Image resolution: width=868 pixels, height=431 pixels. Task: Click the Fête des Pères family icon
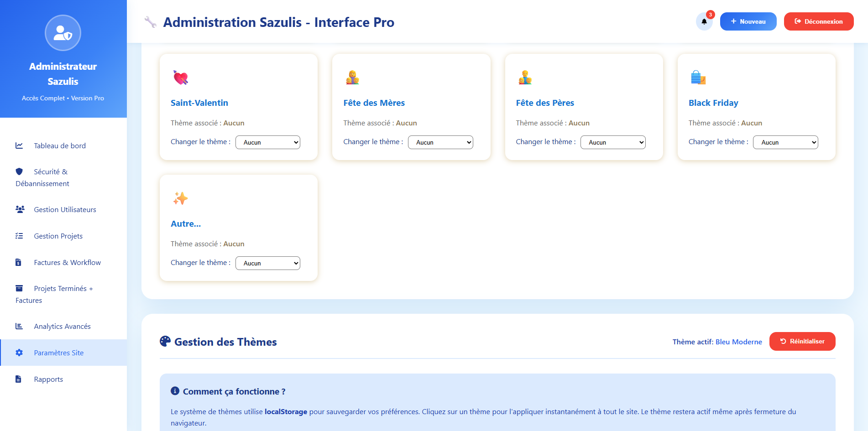tap(525, 78)
